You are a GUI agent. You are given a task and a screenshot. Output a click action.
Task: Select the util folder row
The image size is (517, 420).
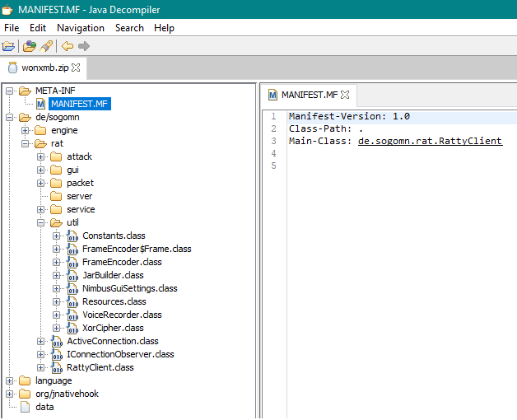click(x=72, y=222)
